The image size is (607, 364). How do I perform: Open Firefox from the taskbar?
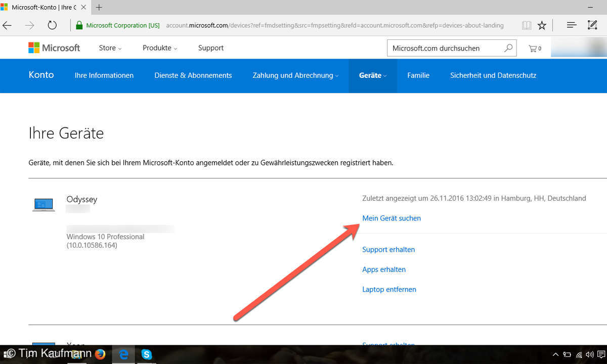pyautogui.click(x=100, y=354)
